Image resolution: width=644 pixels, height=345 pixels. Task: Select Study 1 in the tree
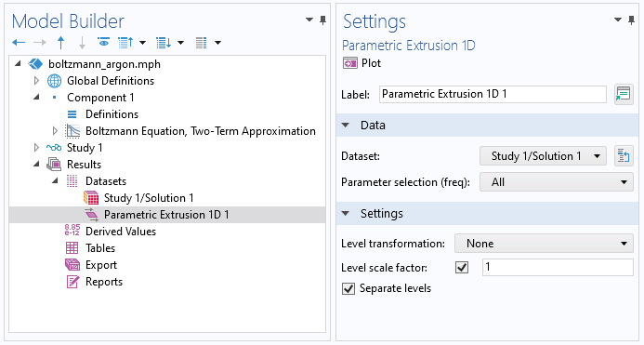point(85,148)
